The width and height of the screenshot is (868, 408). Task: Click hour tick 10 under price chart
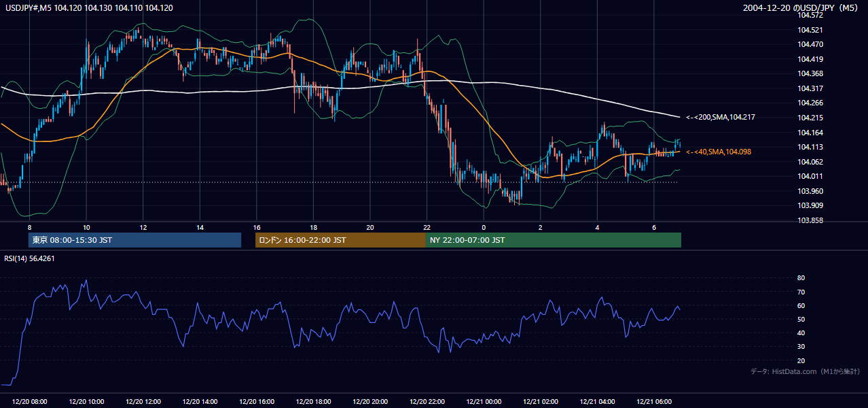86,228
